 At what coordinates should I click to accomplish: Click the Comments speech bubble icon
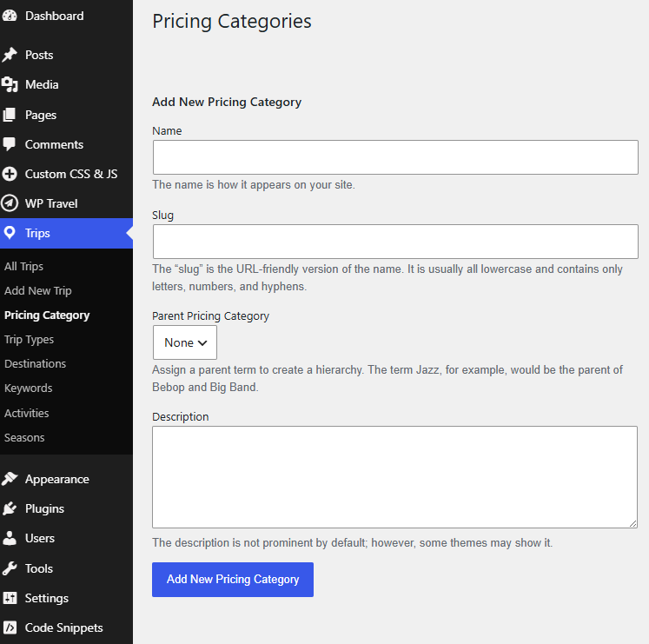10,144
